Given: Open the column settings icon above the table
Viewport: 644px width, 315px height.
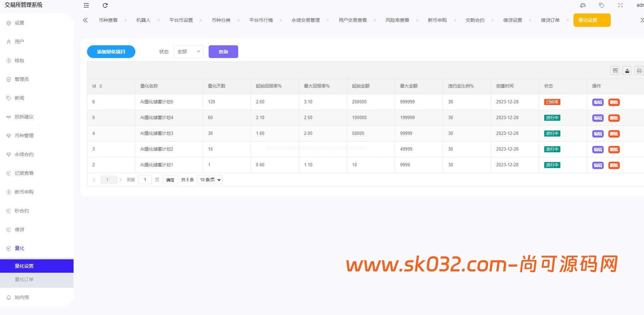Looking at the screenshot, I should [615, 70].
